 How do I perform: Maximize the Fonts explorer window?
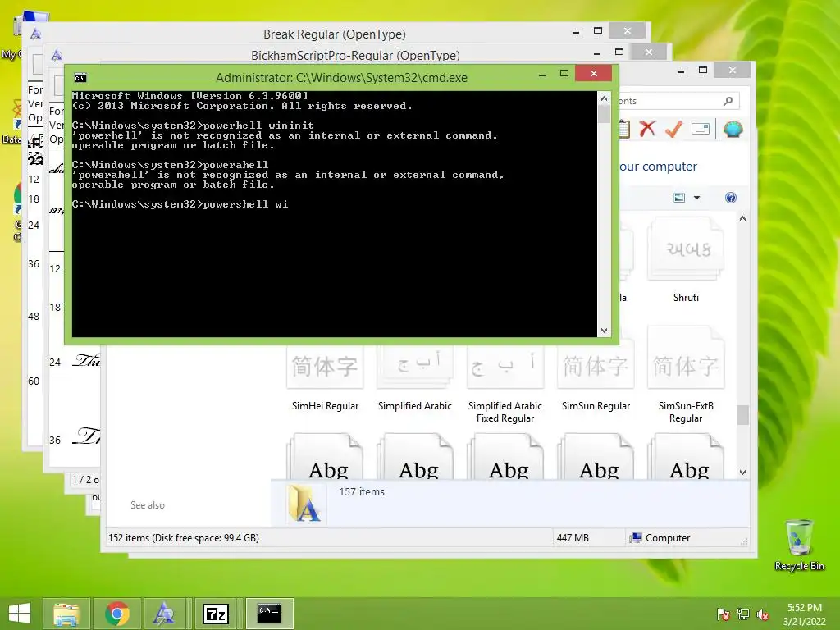[x=703, y=71]
